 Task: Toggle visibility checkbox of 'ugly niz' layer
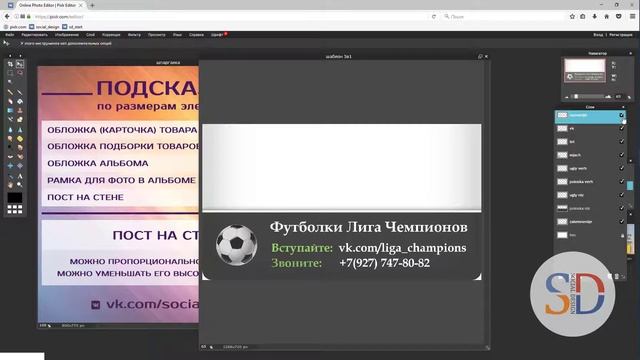point(622,195)
